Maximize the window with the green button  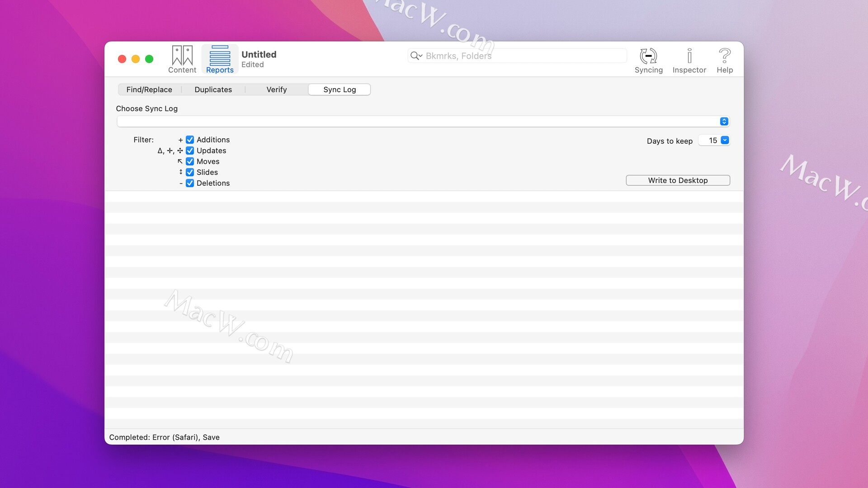149,59
